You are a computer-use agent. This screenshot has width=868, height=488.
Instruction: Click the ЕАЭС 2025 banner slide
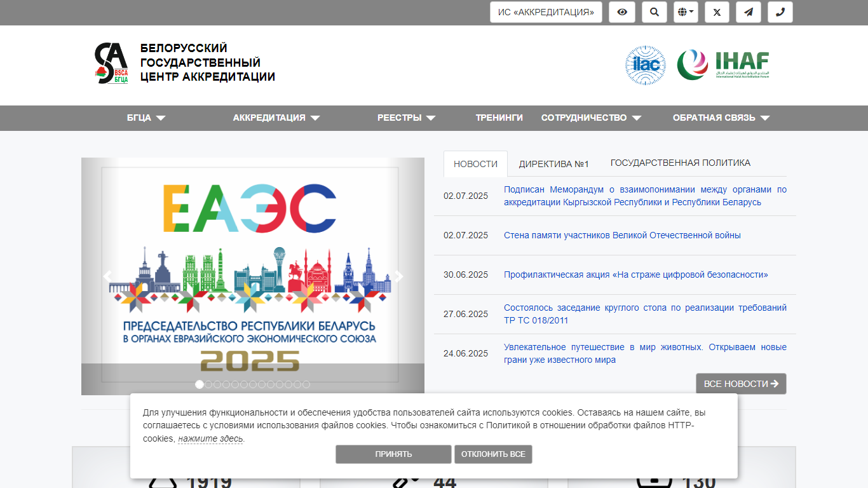(253, 276)
